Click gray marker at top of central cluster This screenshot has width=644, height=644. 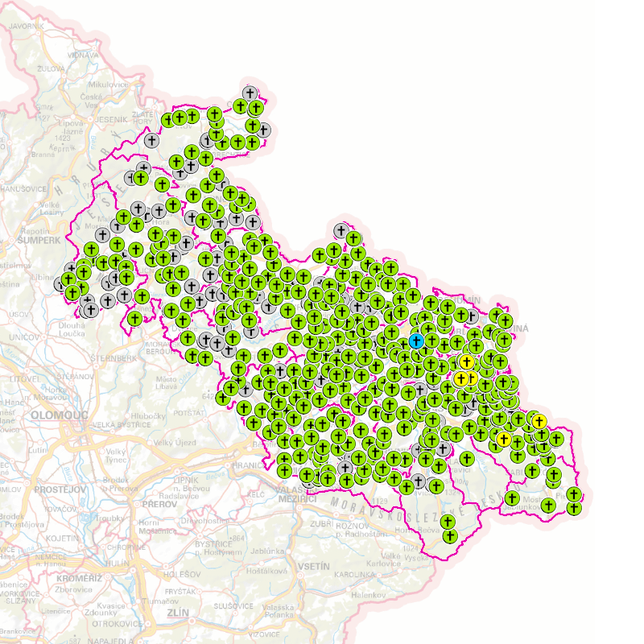341,232
